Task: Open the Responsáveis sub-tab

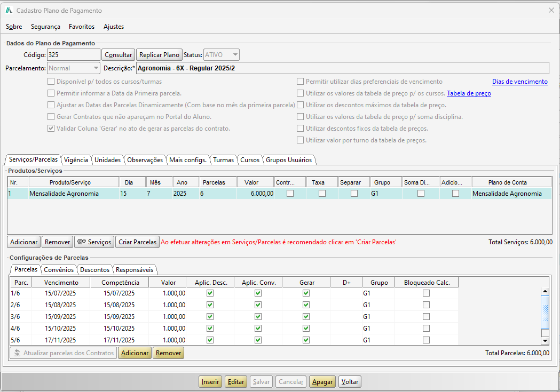Action: (135, 270)
